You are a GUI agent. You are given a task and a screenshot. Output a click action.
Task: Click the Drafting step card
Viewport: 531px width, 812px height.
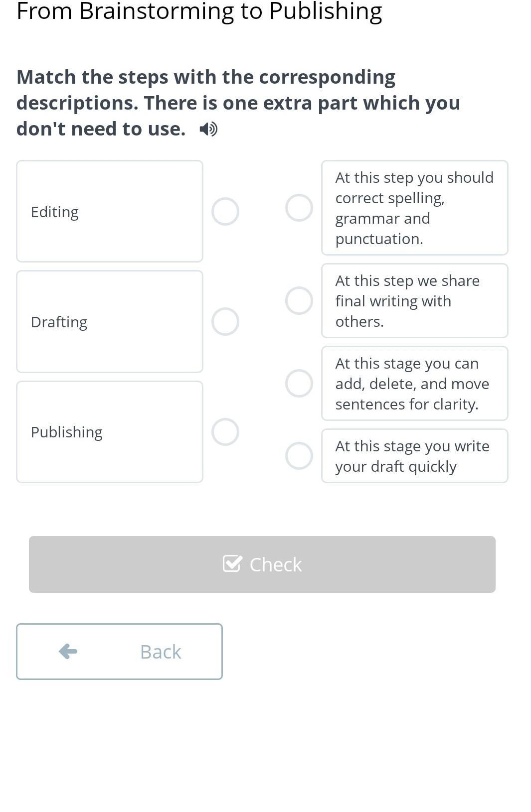click(x=110, y=322)
